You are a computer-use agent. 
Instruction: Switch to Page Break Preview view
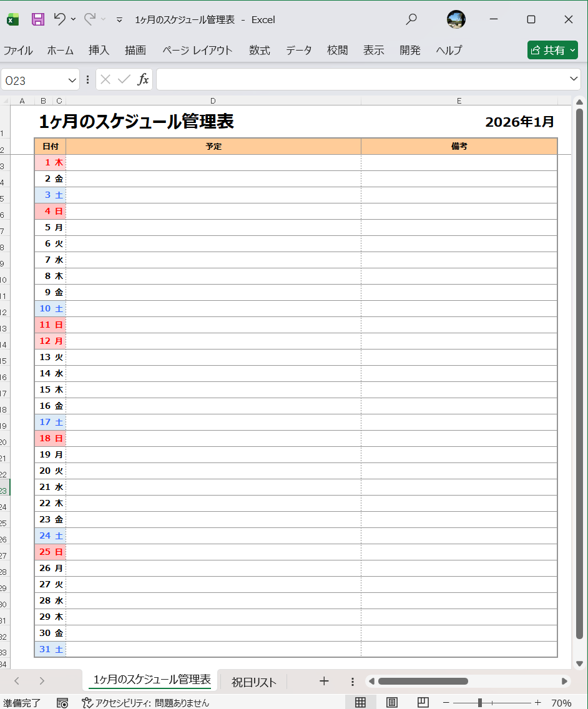pyautogui.click(x=423, y=703)
